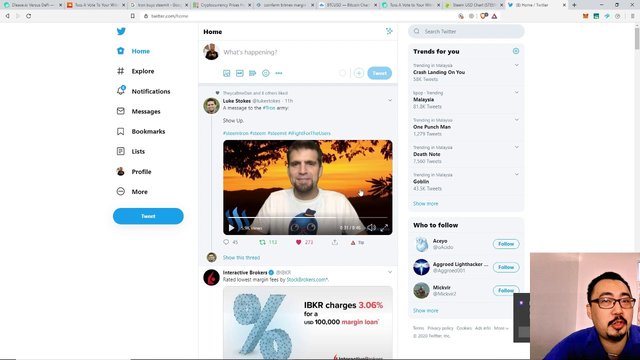This screenshot has height=360, width=640.
Task: Mute the video volume icon
Action: (x=371, y=228)
